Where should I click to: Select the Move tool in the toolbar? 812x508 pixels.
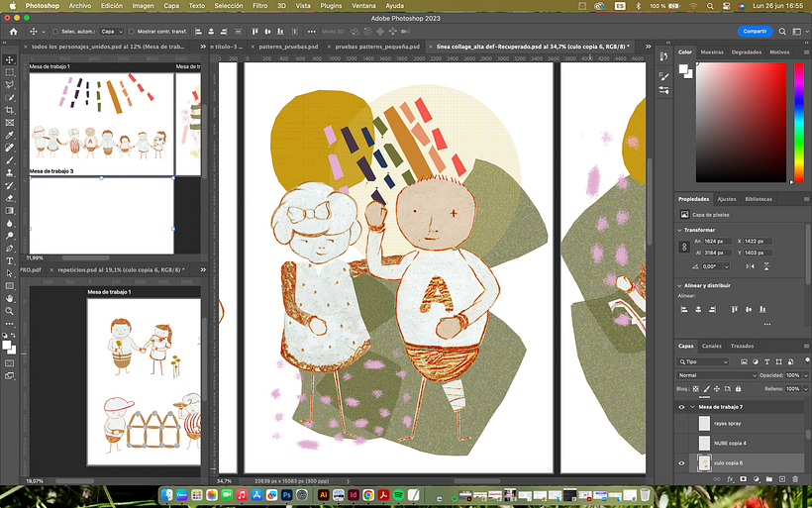(x=10, y=60)
